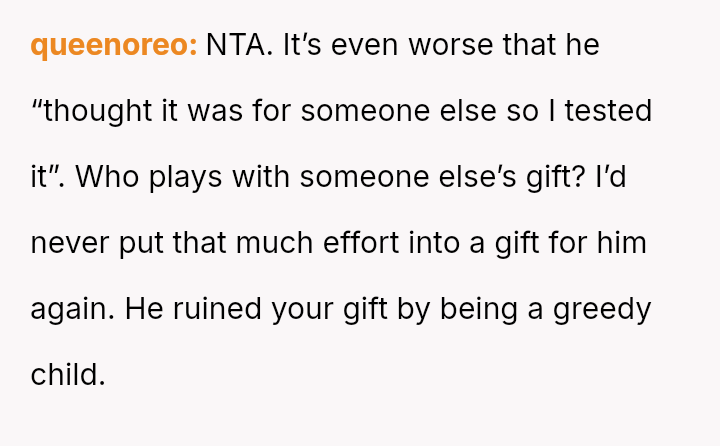
Task: Click the word "effort" in the comment
Action: (x=361, y=243)
